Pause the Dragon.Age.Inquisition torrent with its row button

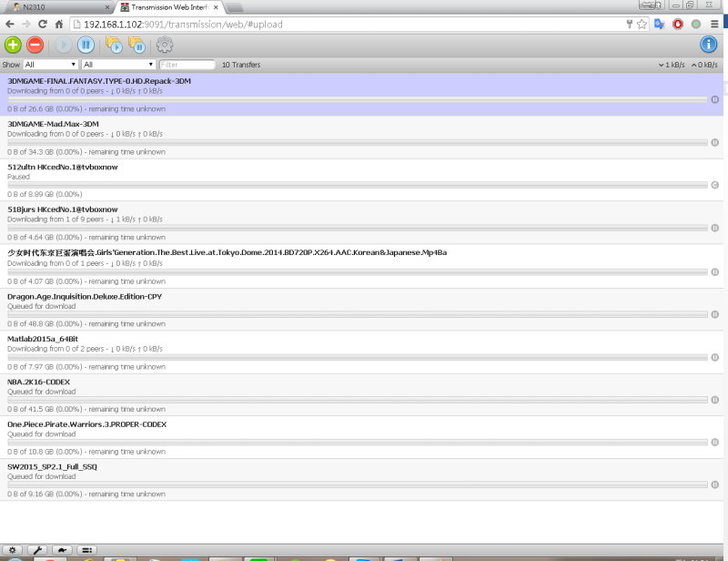715,314
